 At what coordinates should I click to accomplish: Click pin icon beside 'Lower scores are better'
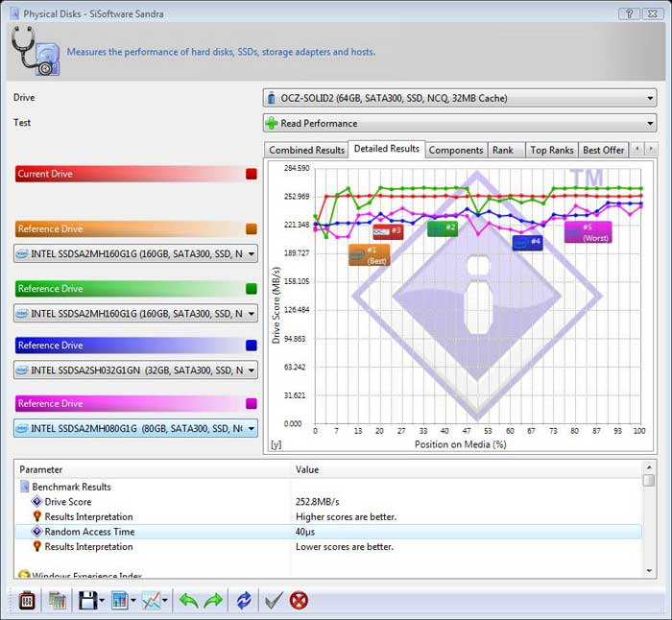[37, 546]
